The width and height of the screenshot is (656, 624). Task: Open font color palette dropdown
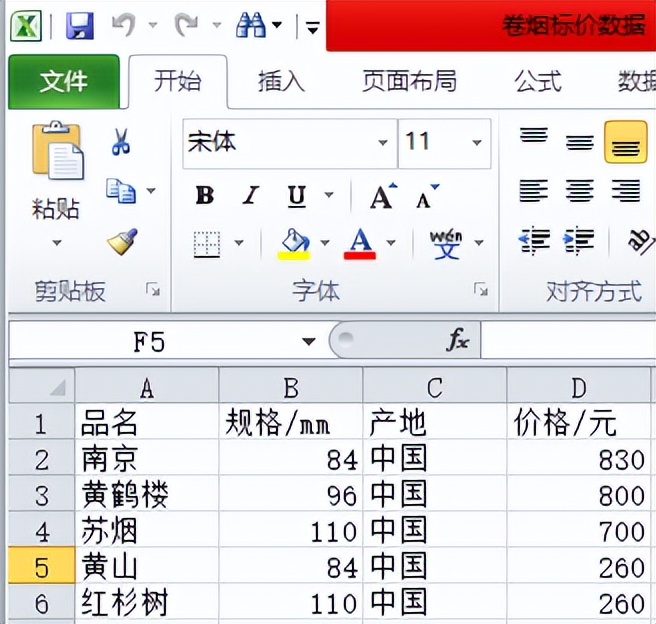coord(391,243)
